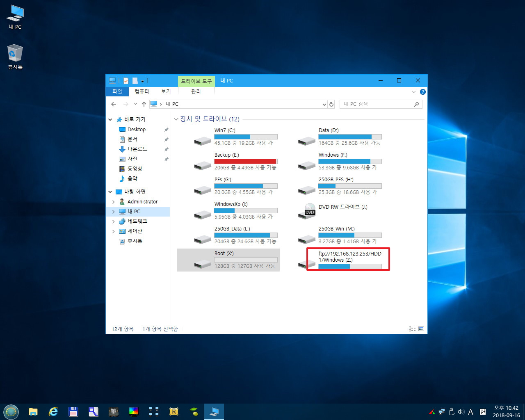Open the quick access toolbar customize dropdown
Image resolution: width=525 pixels, height=420 pixels.
[143, 81]
